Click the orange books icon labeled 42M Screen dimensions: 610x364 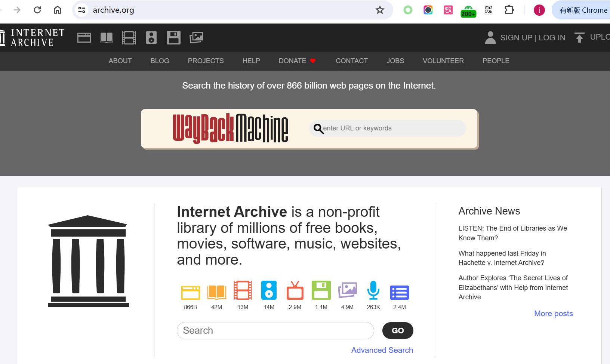pyautogui.click(x=217, y=292)
